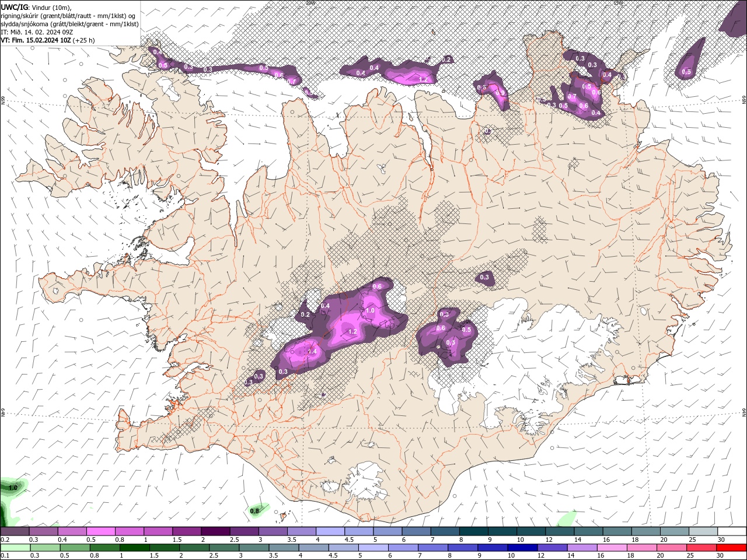The image size is (747, 560).
Task: Click the UWC/IG title in the header box
Action: [x=14, y=7]
